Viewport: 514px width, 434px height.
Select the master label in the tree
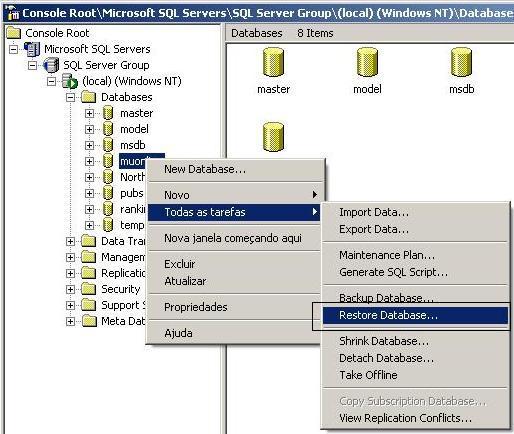coord(136,113)
